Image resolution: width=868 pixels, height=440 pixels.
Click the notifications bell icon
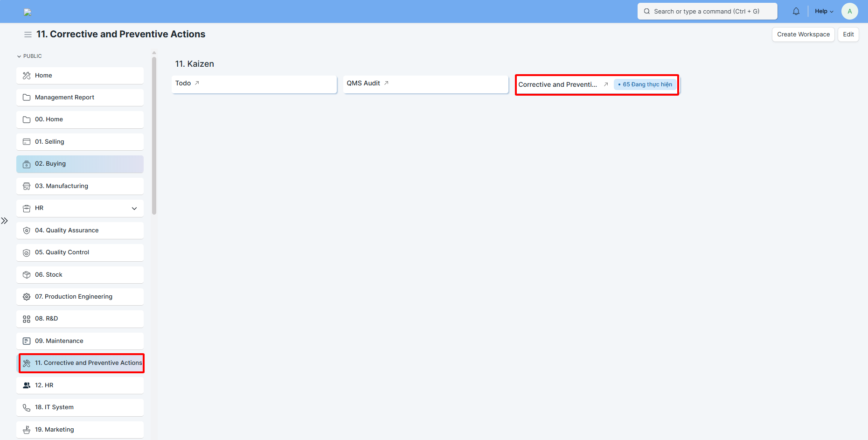796,11
